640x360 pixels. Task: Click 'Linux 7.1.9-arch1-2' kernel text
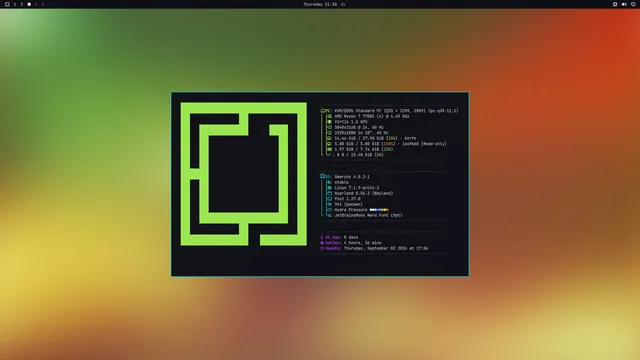point(357,188)
